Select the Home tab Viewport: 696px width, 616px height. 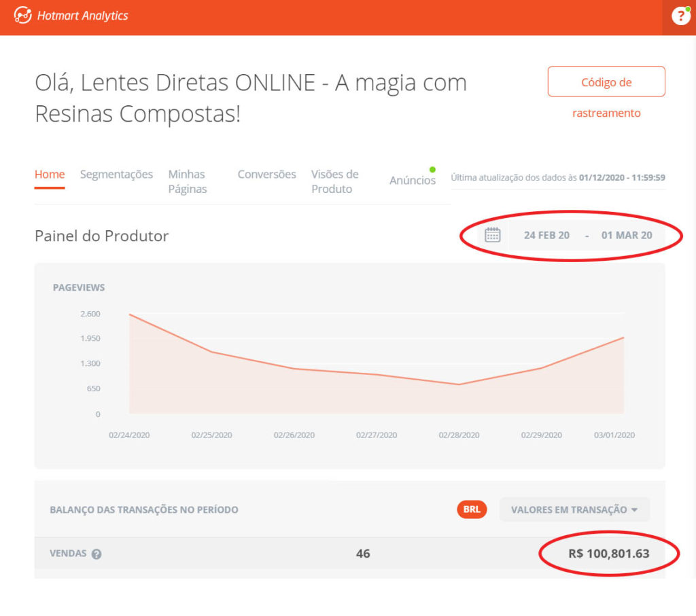pyautogui.click(x=50, y=175)
